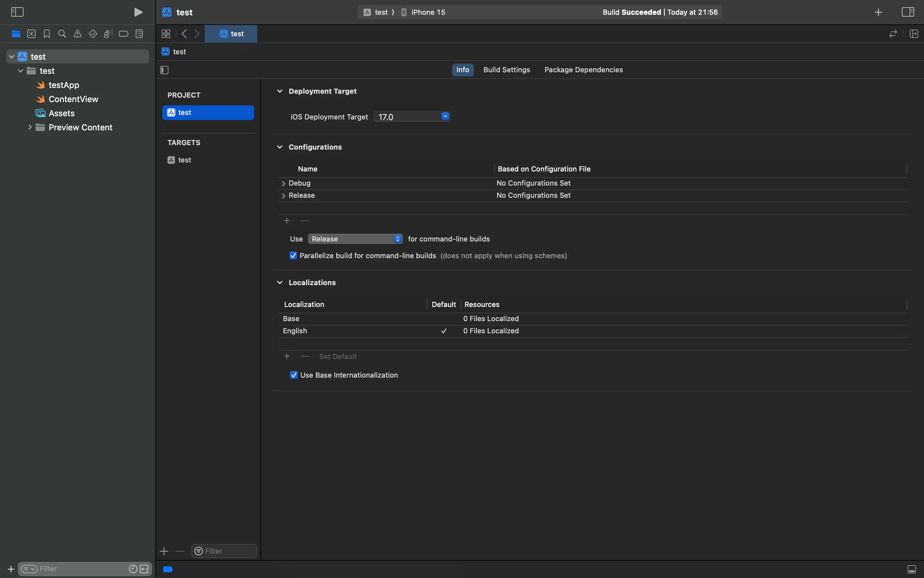The width and height of the screenshot is (924, 578).
Task: Open the Report navigator icon
Action: [x=139, y=34]
